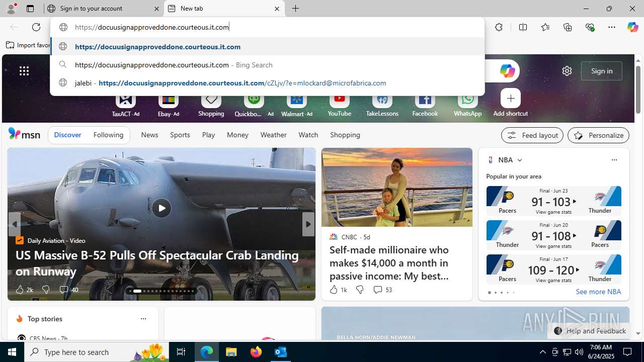Screen dimensions: 644x362
Task: Go to previous carousel slide arrow
Action: pos(14,224)
